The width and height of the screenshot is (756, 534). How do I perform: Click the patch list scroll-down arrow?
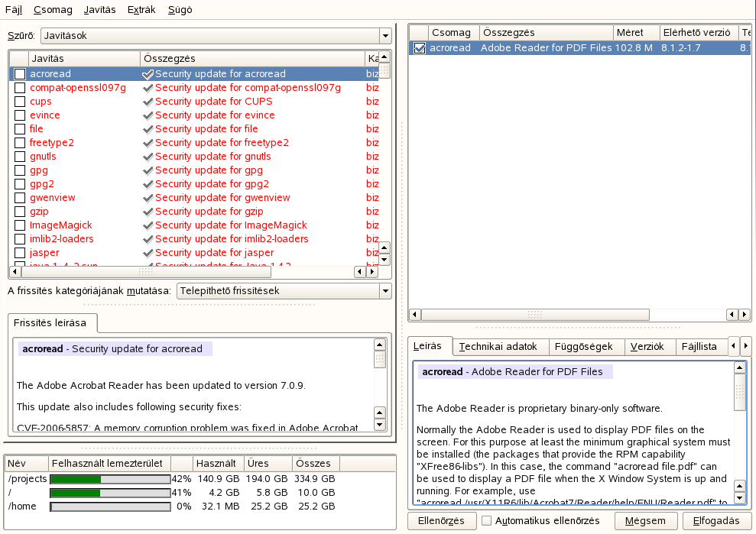tap(384, 258)
